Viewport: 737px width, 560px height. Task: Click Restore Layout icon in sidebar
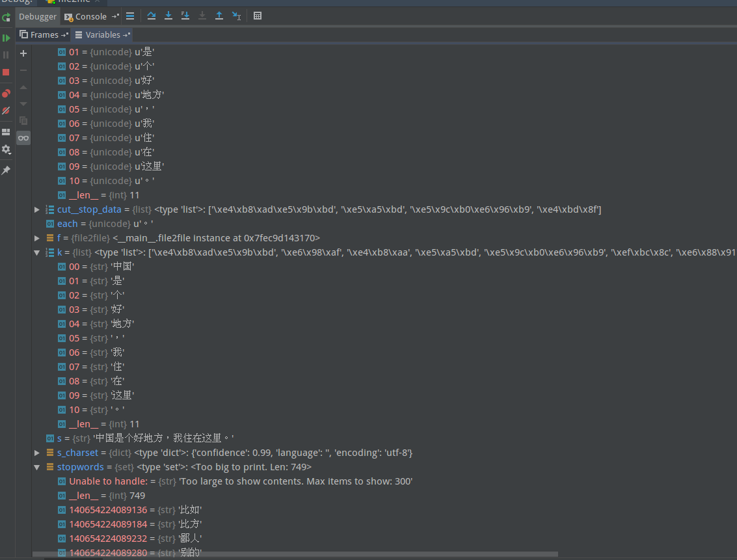point(6,132)
